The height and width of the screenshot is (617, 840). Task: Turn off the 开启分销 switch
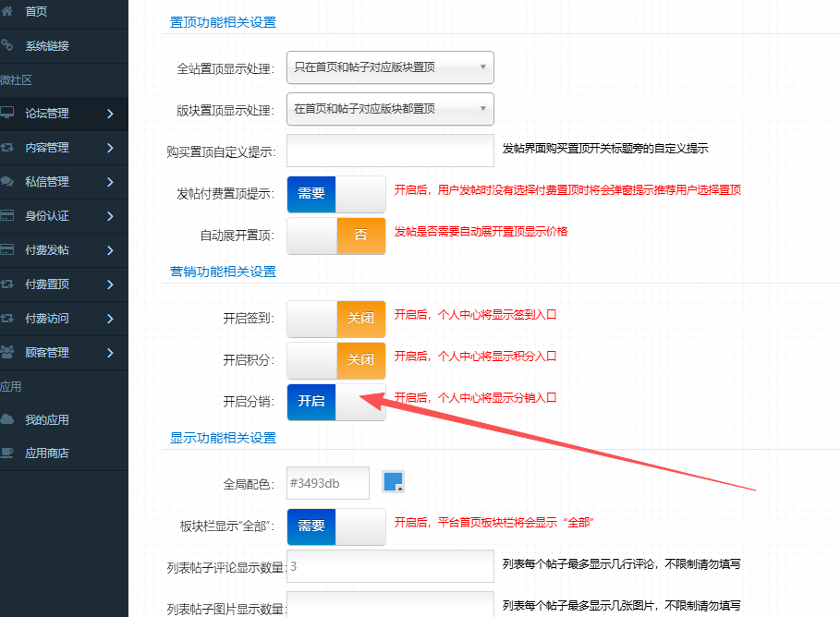pos(336,401)
